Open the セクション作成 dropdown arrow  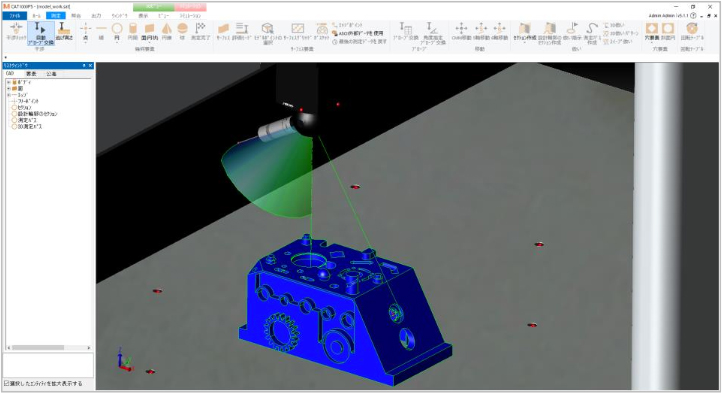(524, 42)
